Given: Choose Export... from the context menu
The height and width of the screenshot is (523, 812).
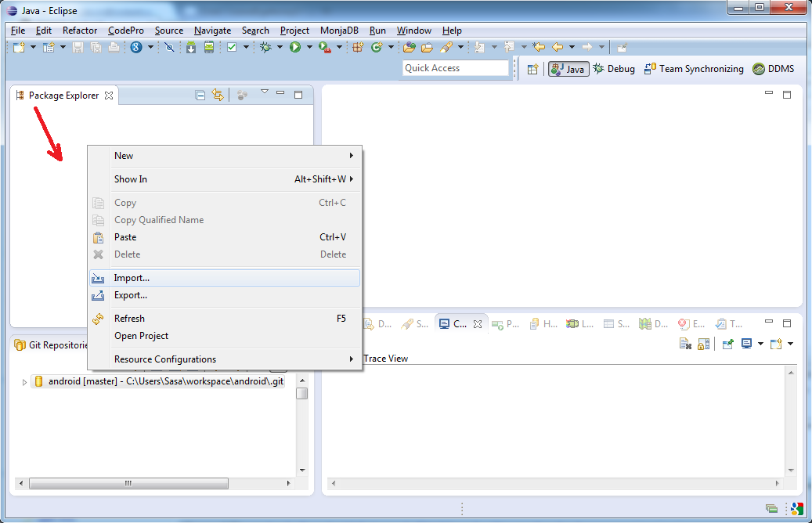Looking at the screenshot, I should [x=225, y=295].
